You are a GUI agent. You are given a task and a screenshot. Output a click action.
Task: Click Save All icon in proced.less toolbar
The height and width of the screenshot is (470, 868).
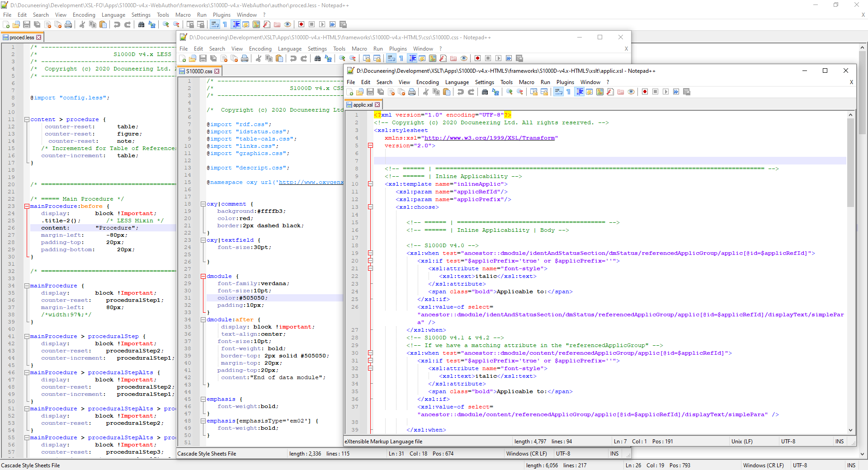click(x=37, y=24)
